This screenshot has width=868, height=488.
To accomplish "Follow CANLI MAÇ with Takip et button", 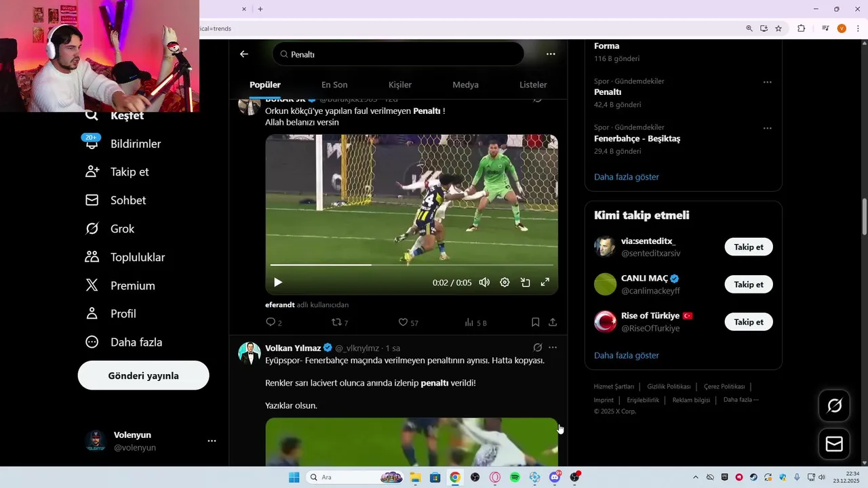I will pos(749,284).
